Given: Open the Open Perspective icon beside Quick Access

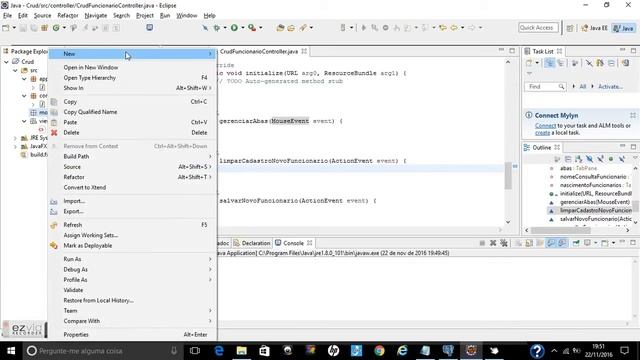Looking at the screenshot, I should click(x=570, y=28).
